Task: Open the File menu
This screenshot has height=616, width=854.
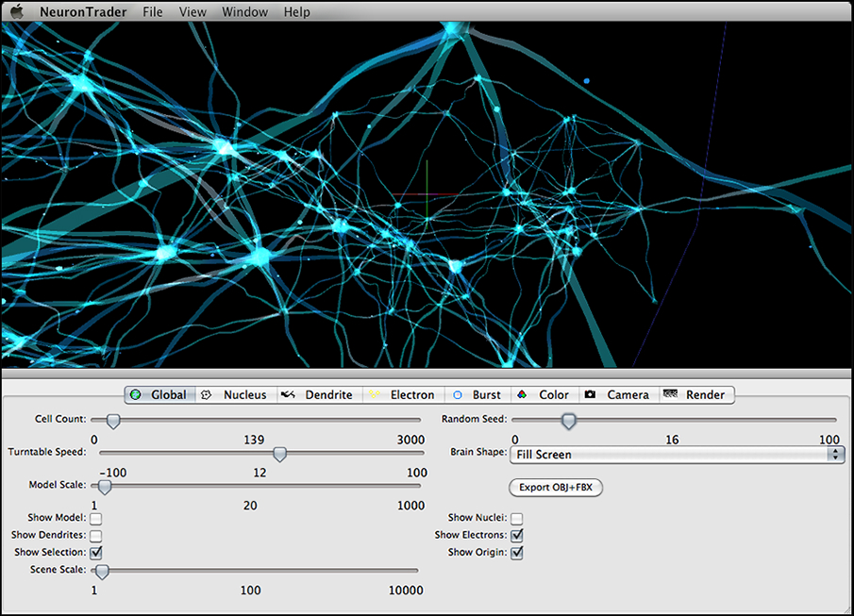Action: (153, 12)
